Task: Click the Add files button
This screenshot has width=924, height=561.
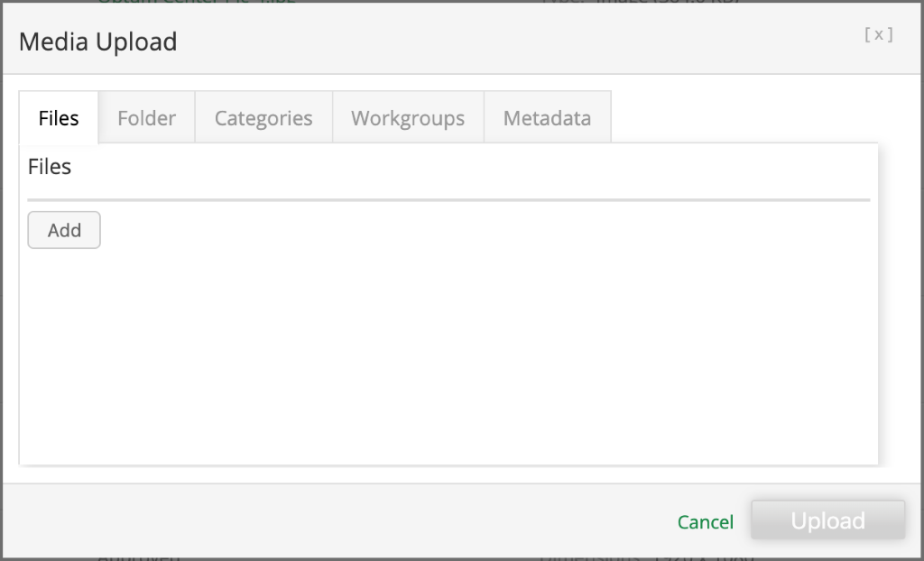Action: [x=64, y=230]
